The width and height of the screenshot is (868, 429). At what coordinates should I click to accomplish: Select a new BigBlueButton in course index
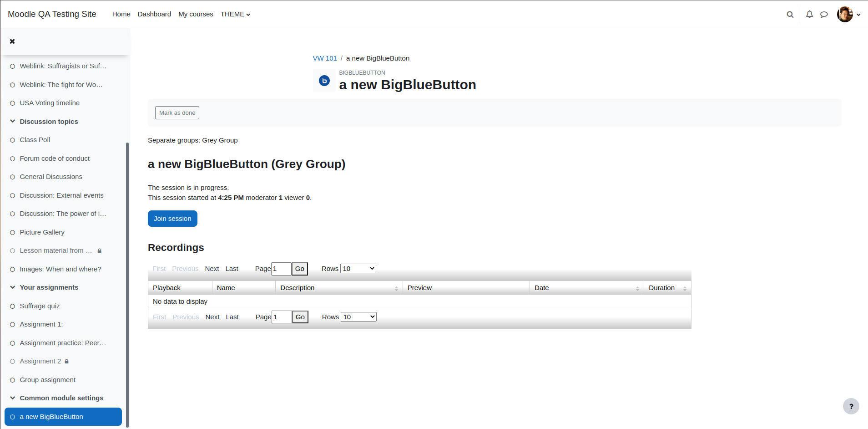63,417
